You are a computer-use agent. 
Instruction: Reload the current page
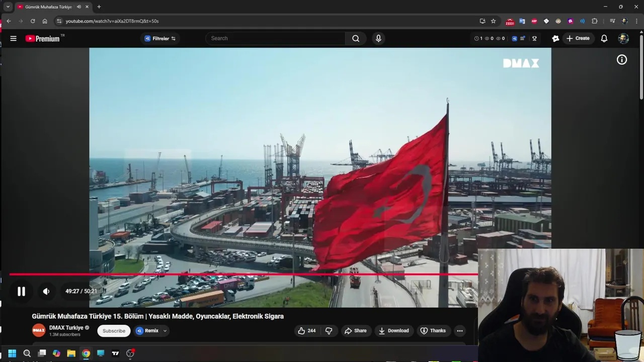coord(33,21)
